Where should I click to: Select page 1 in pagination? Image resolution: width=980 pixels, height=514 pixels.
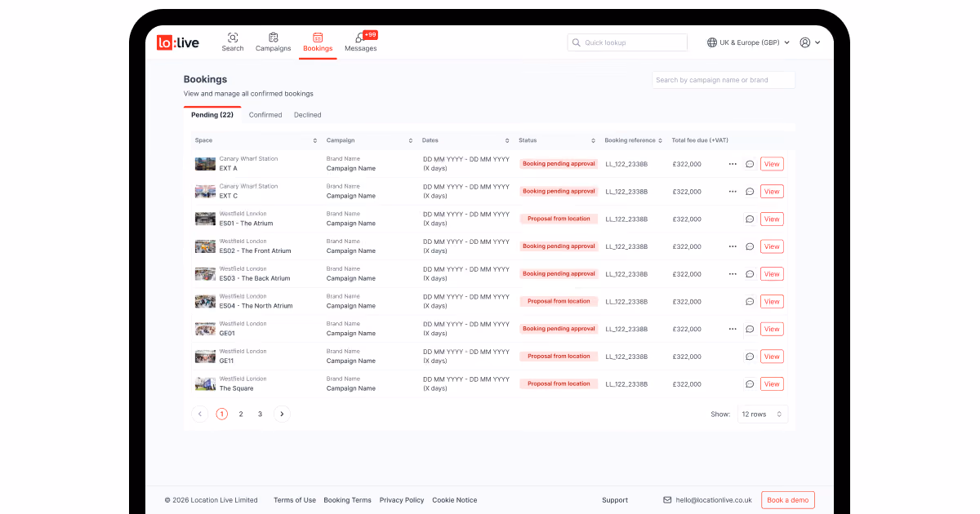pos(222,414)
